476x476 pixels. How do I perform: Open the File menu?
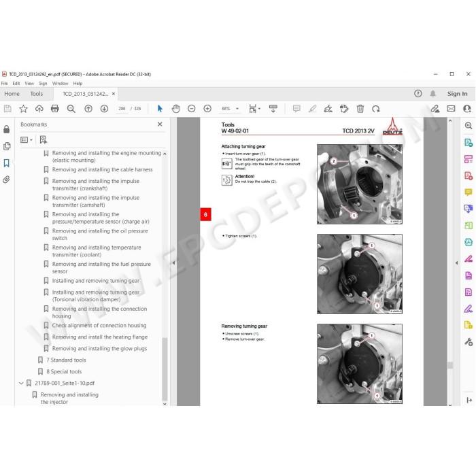coord(4,83)
